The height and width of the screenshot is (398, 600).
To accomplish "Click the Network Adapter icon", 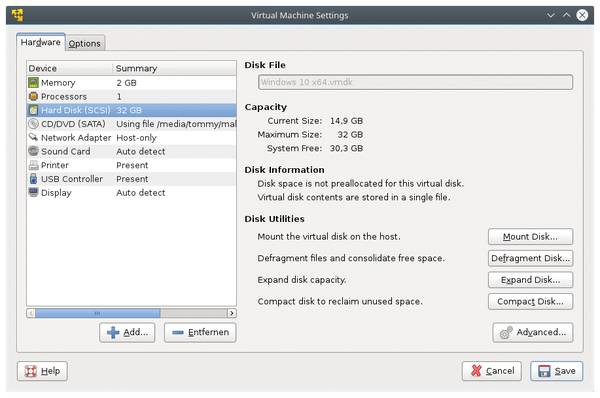I will (34, 137).
